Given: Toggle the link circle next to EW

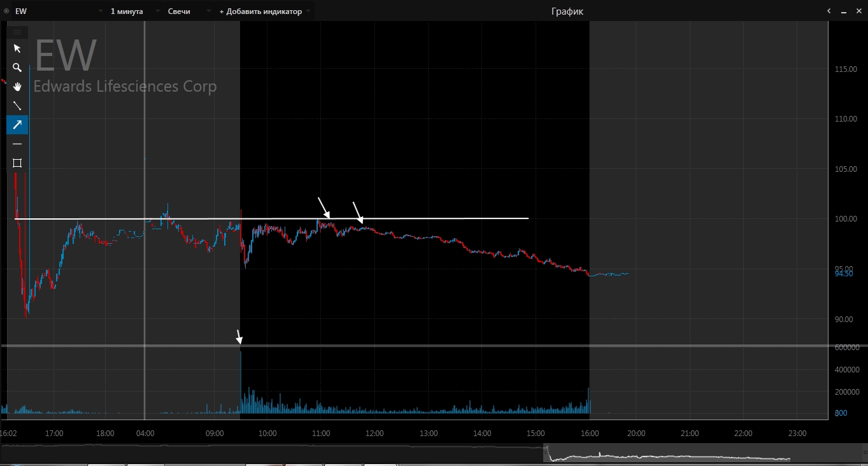Looking at the screenshot, I should click(x=6, y=11).
